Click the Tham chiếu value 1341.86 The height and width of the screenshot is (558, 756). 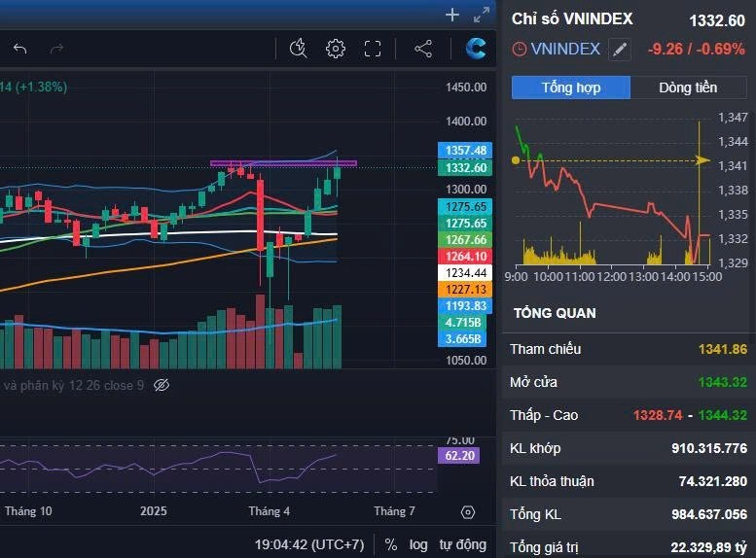(x=723, y=349)
